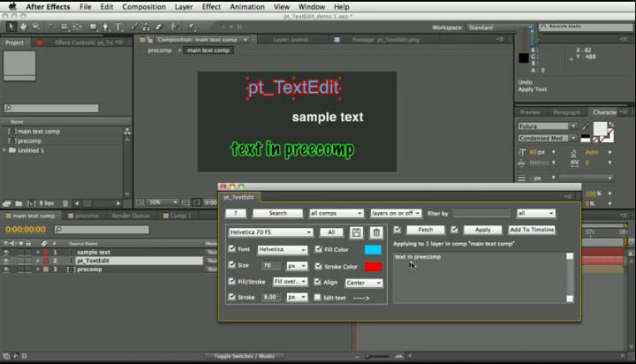This screenshot has height=364, width=636.
Task: Open the filter 'all' dropdown
Action: pos(536,213)
